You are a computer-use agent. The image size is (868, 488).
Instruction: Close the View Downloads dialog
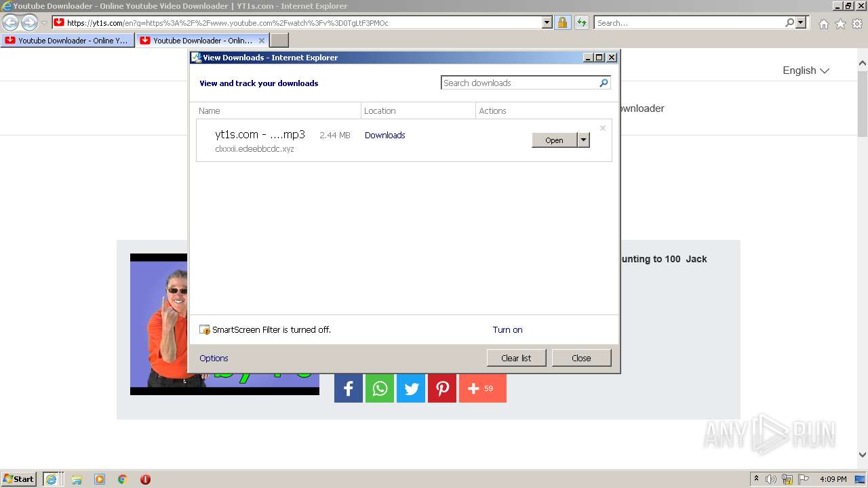[581, 358]
